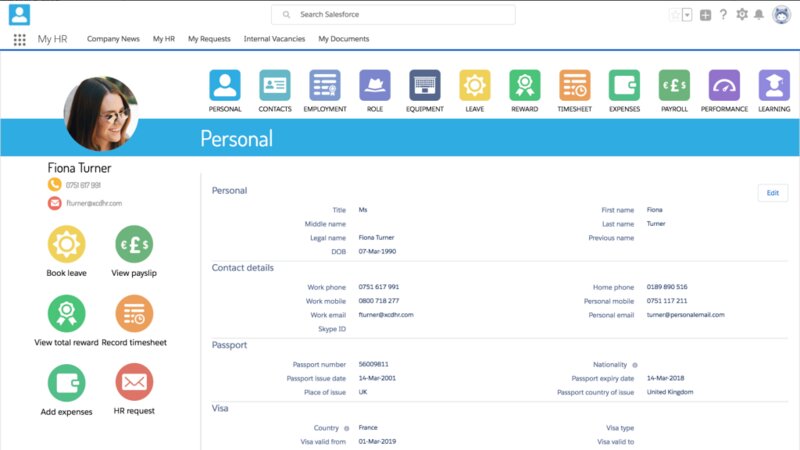This screenshot has width=800, height=450.
Task: Click Fiona's email address link
Action: (94, 203)
